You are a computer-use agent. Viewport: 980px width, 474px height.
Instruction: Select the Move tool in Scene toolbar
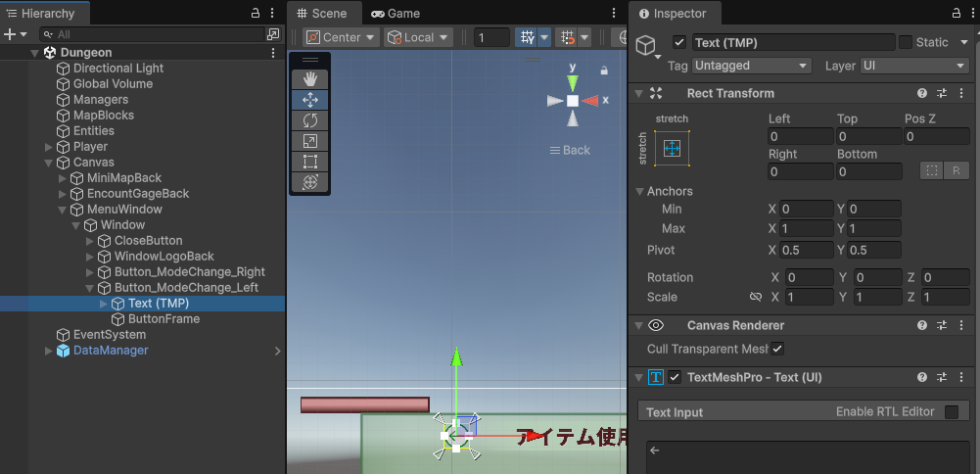(x=310, y=100)
